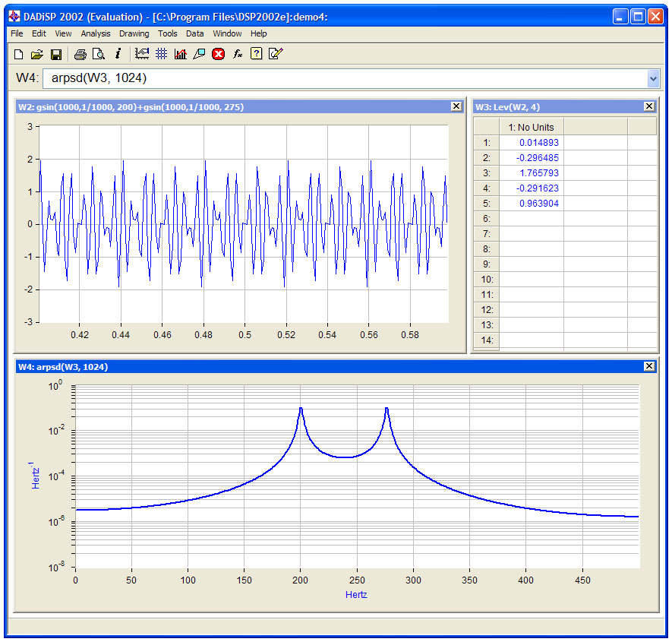Screen dimensions: 672x642
Task: Open the Tools menu
Action: [168, 33]
